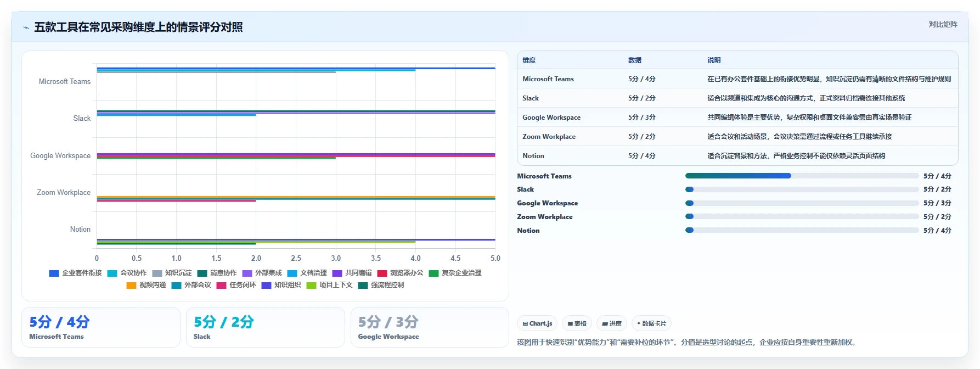Click the 进度 chip
The image size is (980, 369).
tap(612, 323)
